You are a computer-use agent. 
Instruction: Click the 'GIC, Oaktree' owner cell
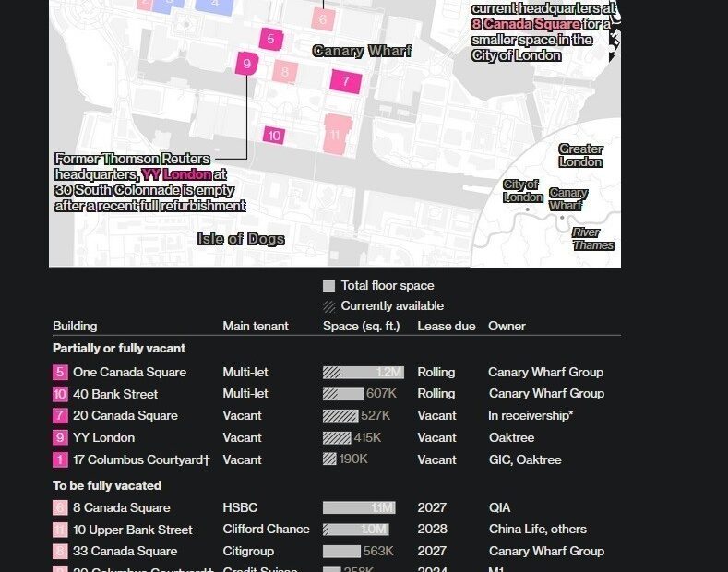[525, 459]
